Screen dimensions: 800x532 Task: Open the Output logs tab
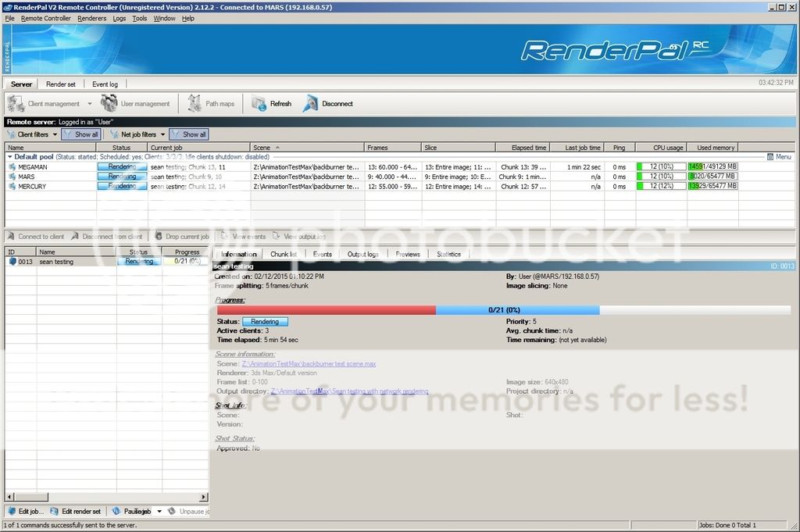362,254
